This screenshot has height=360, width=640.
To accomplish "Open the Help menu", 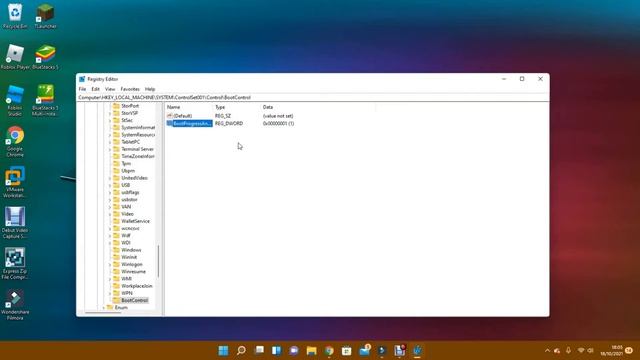I will coord(150,89).
